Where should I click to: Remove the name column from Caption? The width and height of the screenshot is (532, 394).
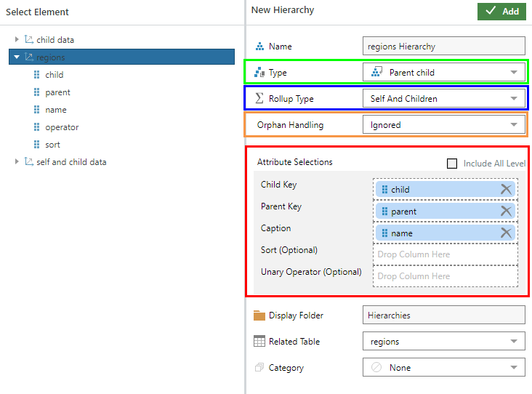tap(506, 233)
